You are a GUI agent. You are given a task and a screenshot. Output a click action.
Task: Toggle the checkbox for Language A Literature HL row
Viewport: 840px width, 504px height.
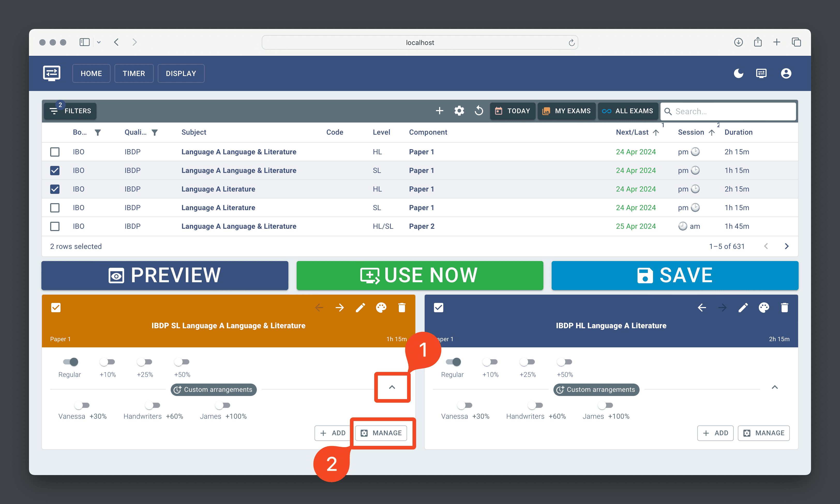55,189
